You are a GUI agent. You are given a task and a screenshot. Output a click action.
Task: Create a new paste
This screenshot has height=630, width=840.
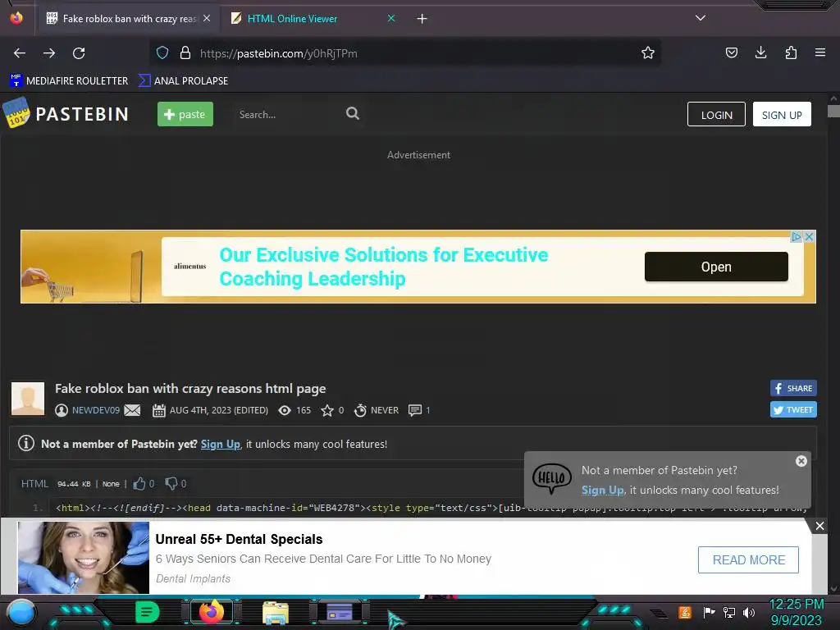coord(185,114)
